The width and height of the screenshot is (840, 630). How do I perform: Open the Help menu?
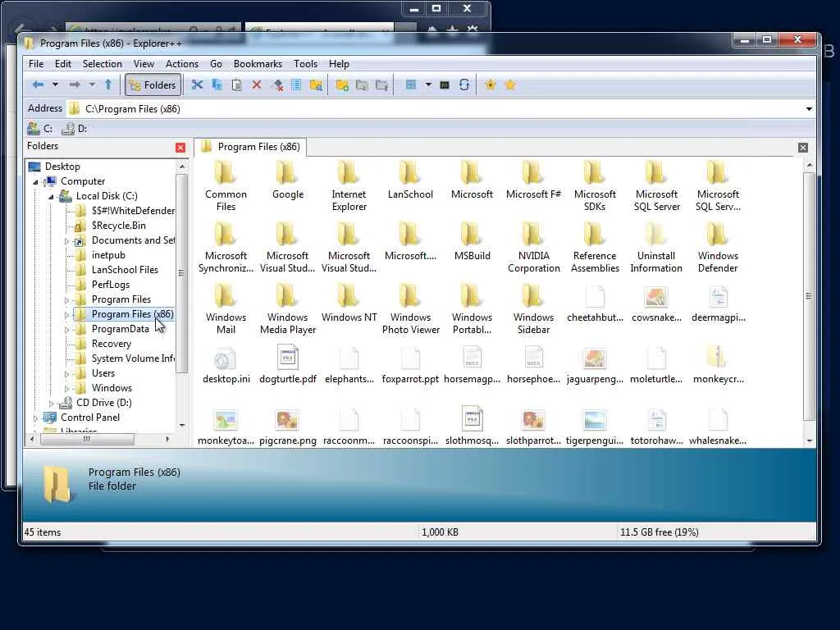point(339,64)
